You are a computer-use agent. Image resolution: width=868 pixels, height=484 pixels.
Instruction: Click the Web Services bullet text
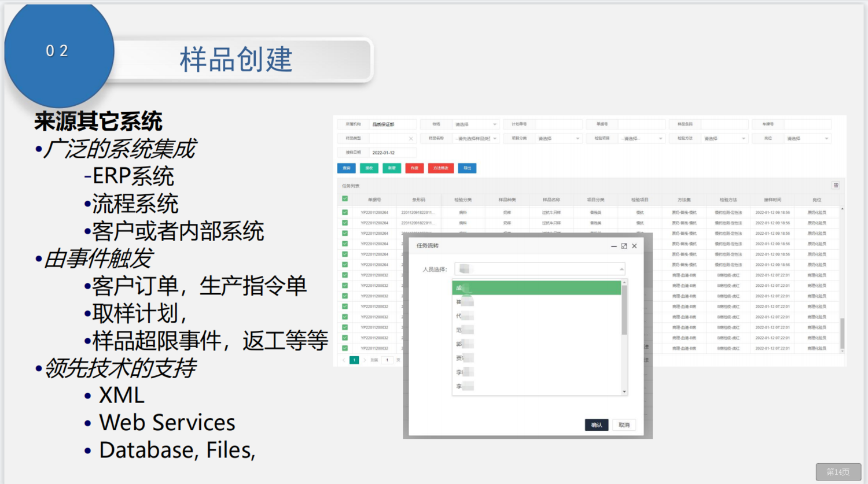(x=167, y=422)
